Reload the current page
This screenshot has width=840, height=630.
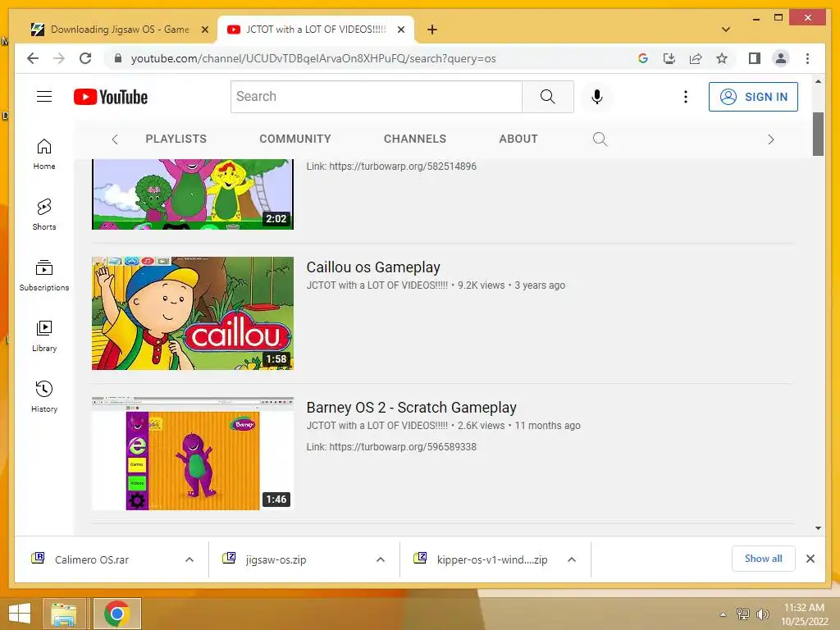coord(85,58)
